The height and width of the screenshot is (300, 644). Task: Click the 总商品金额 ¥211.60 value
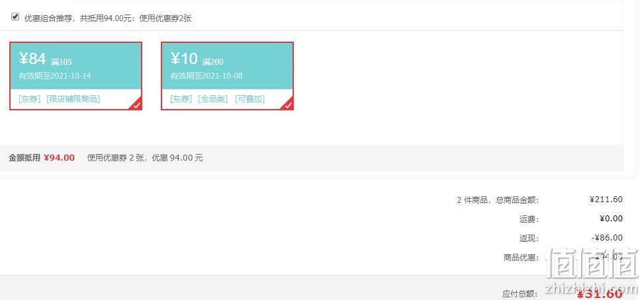pyautogui.click(x=606, y=200)
